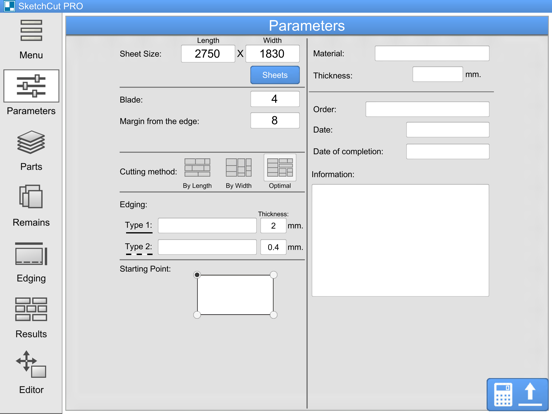The height and width of the screenshot is (414, 552).
Task: Click the Blade value field
Action: click(x=275, y=99)
